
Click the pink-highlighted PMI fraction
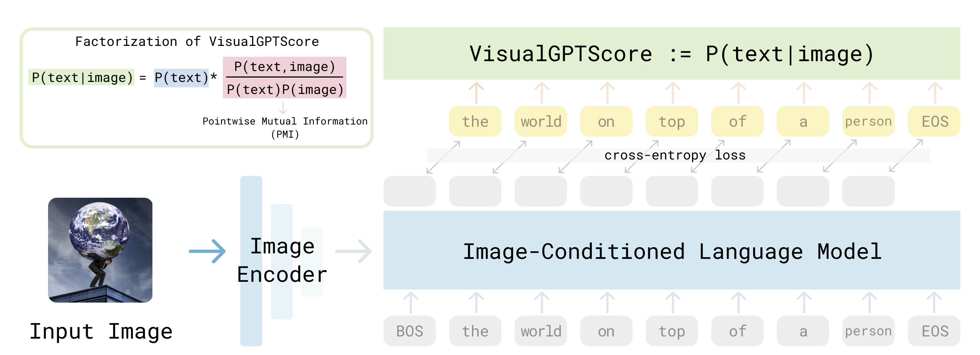(284, 78)
